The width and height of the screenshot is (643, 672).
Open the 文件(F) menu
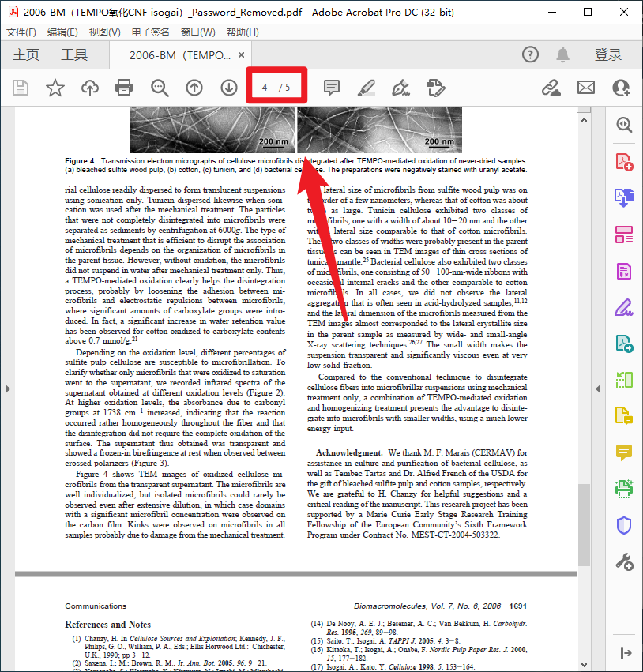[x=21, y=32]
